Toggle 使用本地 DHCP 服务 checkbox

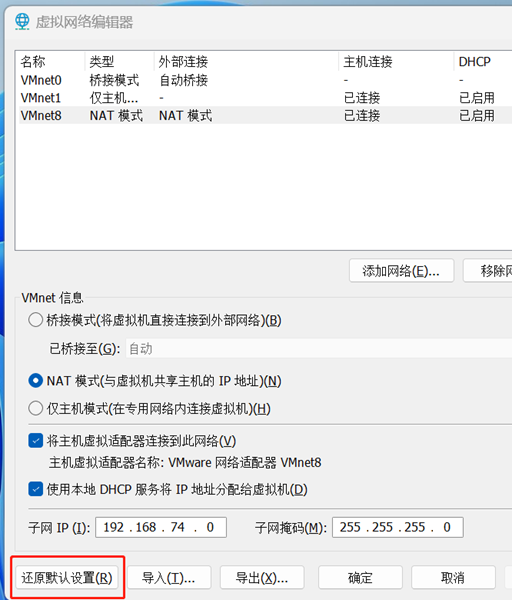pyautogui.click(x=36, y=489)
